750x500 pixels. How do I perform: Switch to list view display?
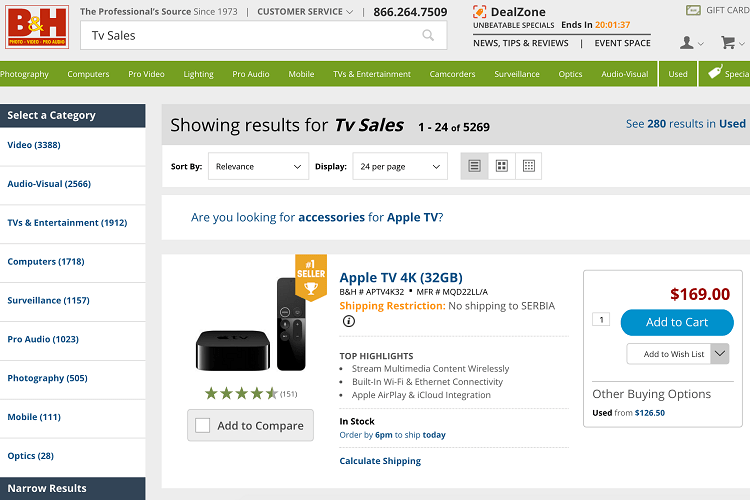point(474,166)
